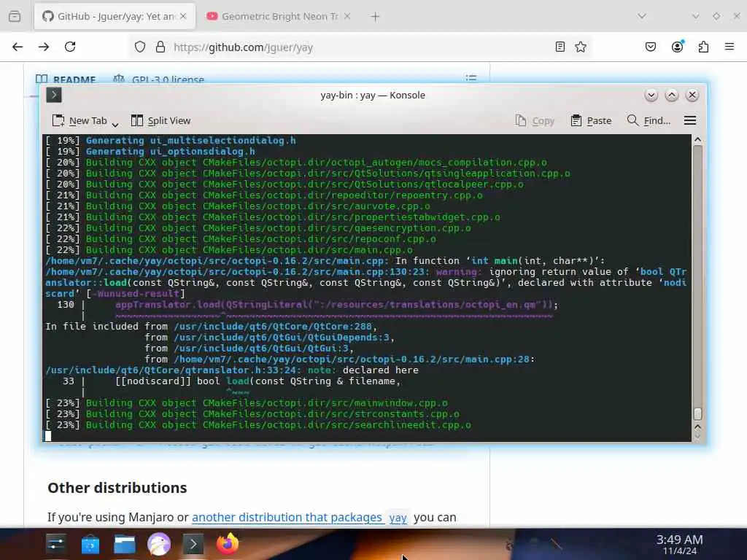The height and width of the screenshot is (560, 747).
Task: Open the Konsole hamburger menu
Action: pos(690,121)
